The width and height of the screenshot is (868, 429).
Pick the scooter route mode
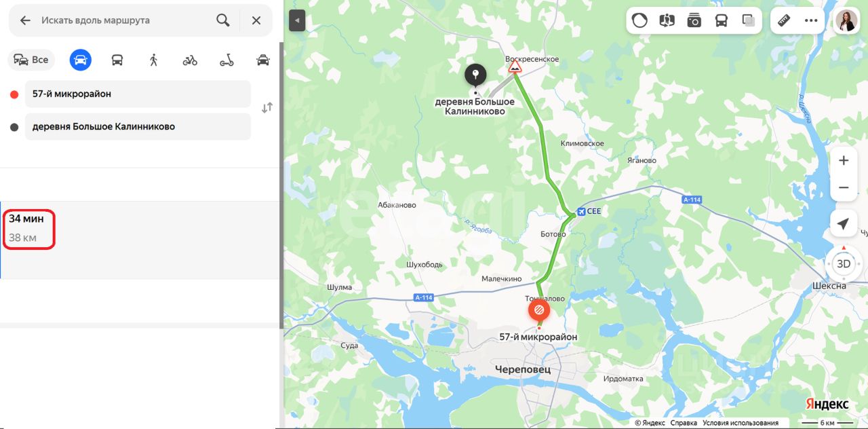[x=226, y=60]
